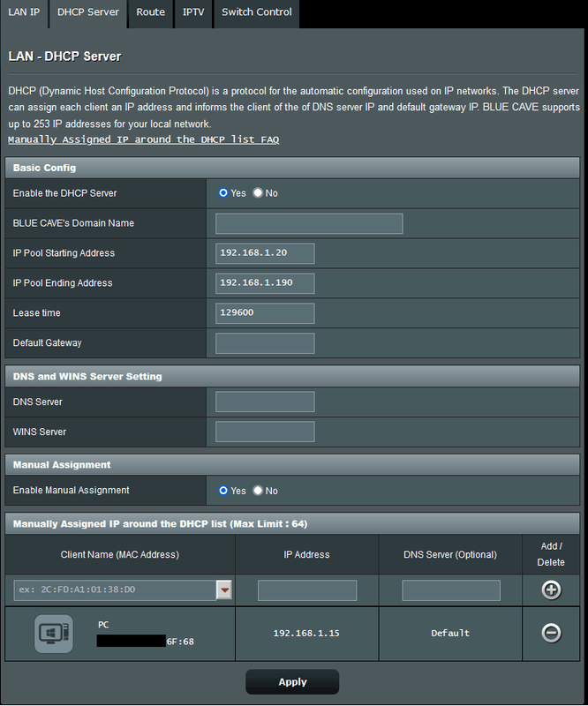This screenshot has height=706, width=588.
Task: Open the Switch Control tab
Action: (x=256, y=12)
